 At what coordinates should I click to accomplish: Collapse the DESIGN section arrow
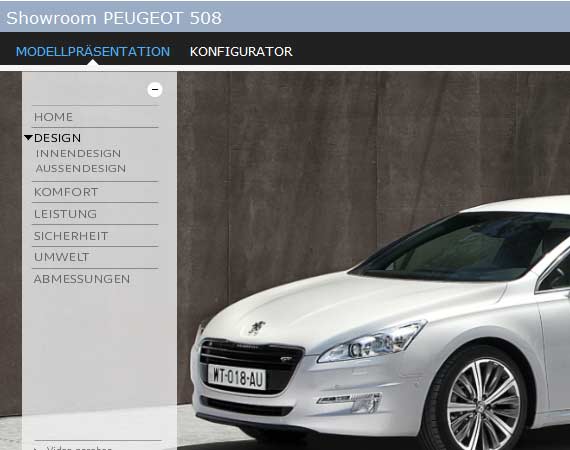coord(28,138)
